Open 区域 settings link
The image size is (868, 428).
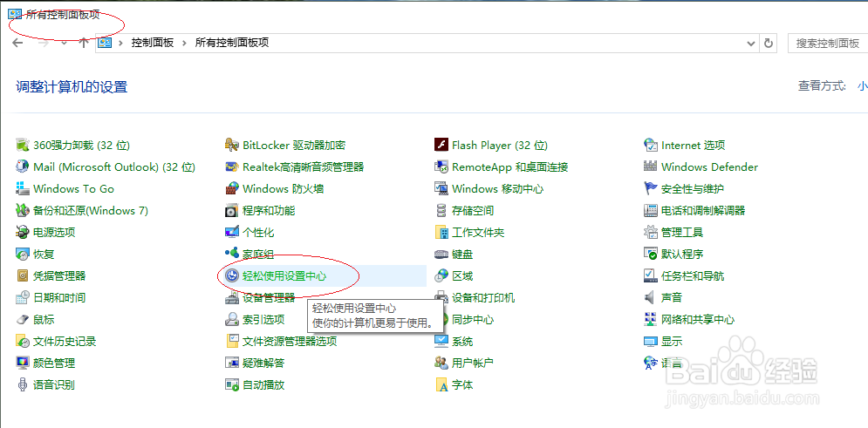tap(462, 276)
